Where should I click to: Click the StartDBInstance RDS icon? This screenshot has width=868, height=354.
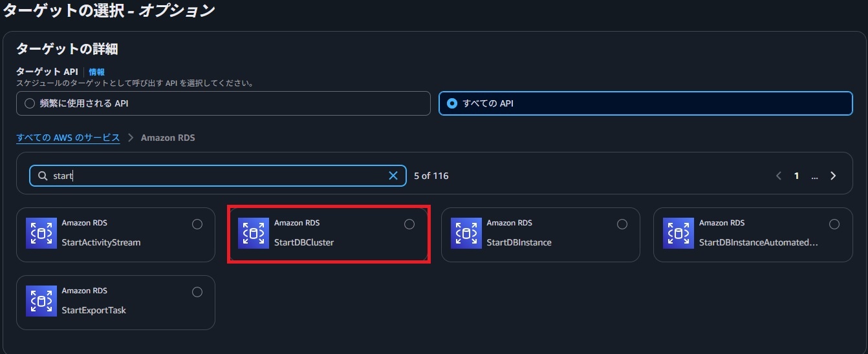(466, 233)
